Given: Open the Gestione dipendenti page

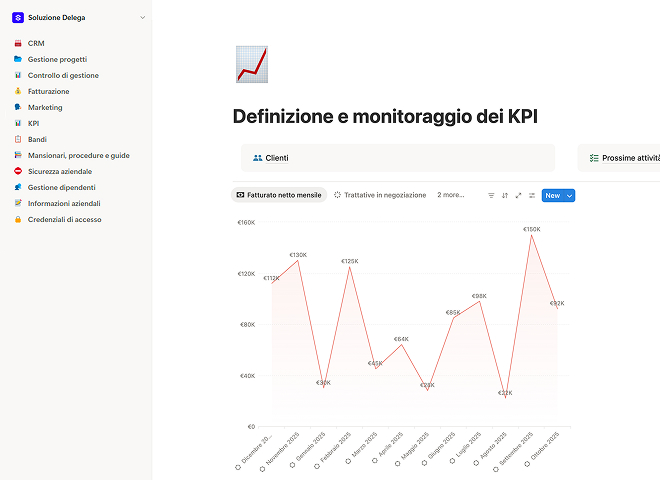Looking at the screenshot, I should click(x=61, y=187).
